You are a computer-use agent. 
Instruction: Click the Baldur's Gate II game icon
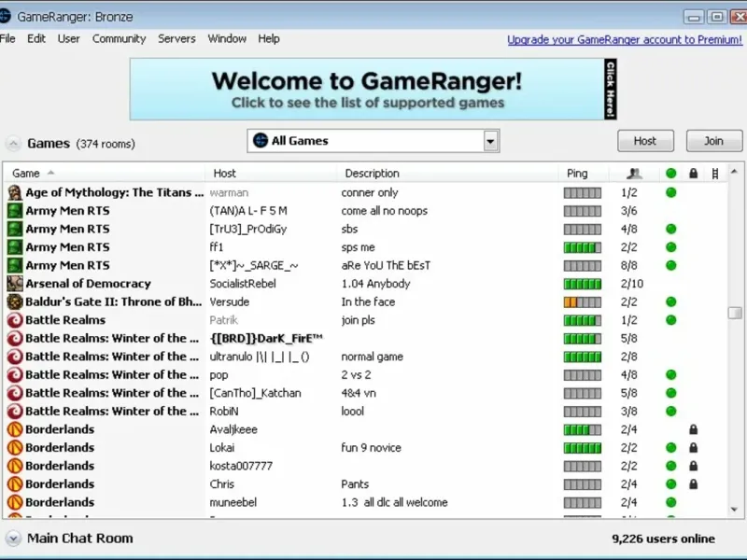pos(15,301)
